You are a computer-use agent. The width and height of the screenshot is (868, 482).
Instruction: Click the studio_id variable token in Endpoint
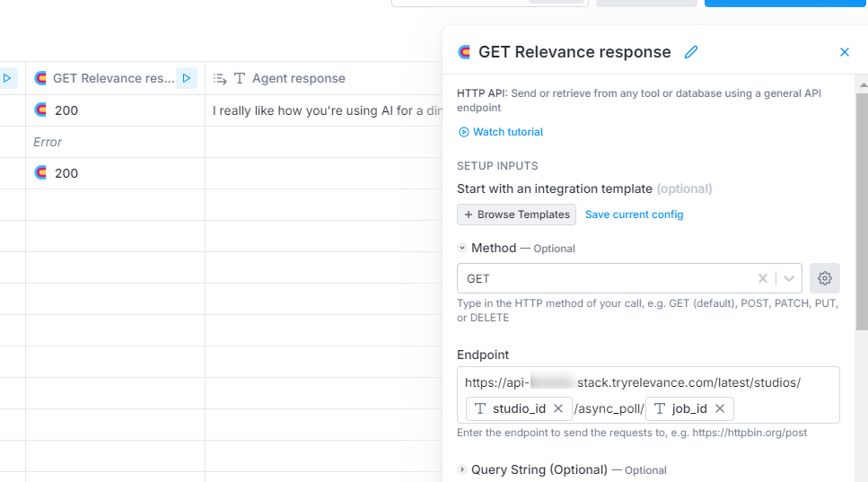510,408
